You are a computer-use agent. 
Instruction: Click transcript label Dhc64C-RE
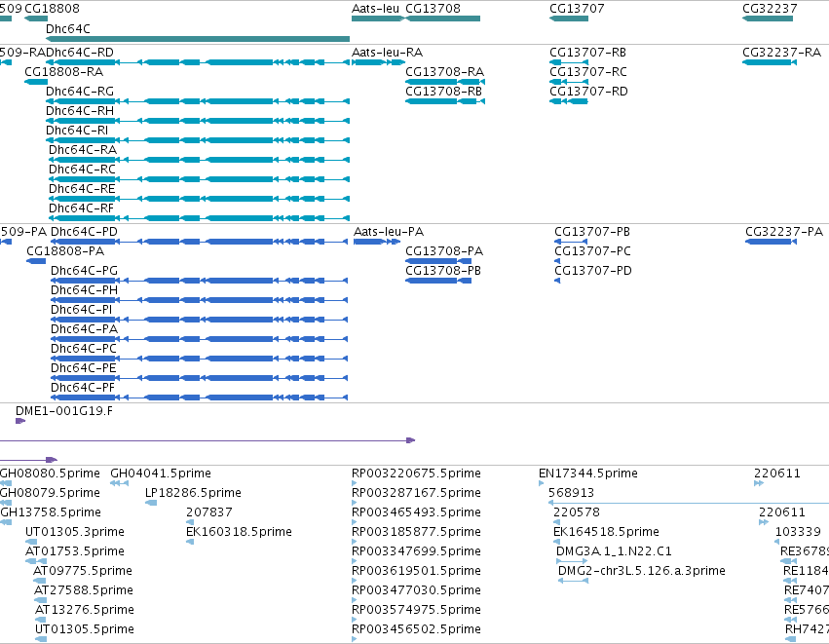coord(82,189)
